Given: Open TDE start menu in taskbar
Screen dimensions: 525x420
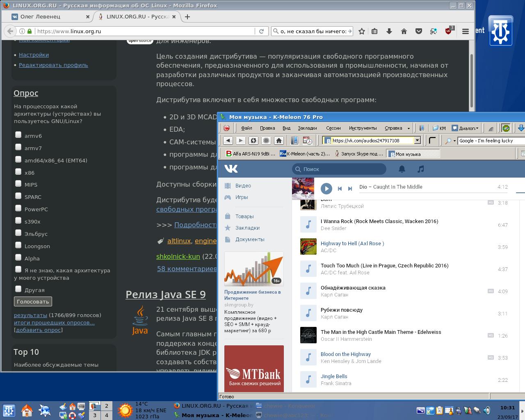Looking at the screenshot, I should (x=9, y=411).
